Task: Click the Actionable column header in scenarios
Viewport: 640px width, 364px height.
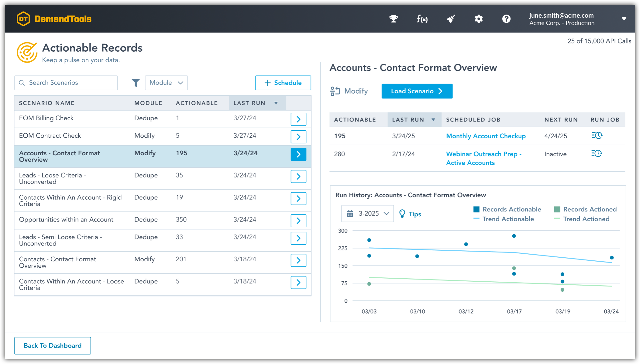Action: tap(197, 103)
